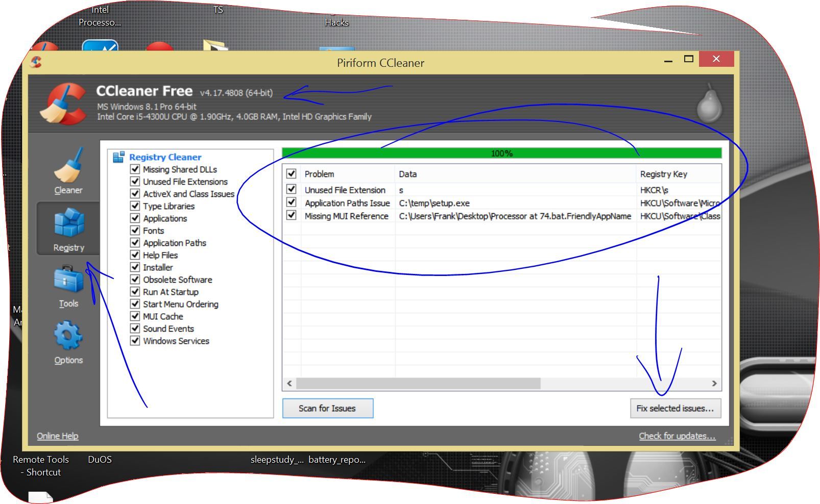This screenshot has width=820, height=504.
Task: Click Check for updates link
Action: point(677,436)
